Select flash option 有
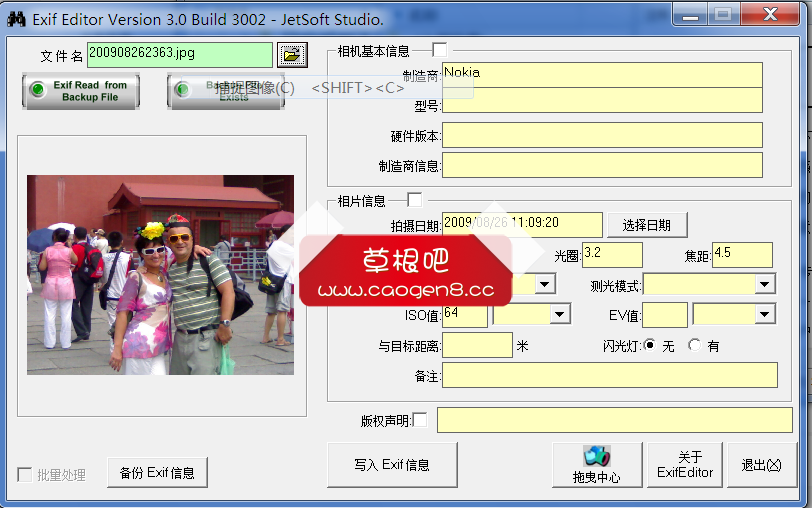The height and width of the screenshot is (508, 812). pyautogui.click(x=694, y=345)
